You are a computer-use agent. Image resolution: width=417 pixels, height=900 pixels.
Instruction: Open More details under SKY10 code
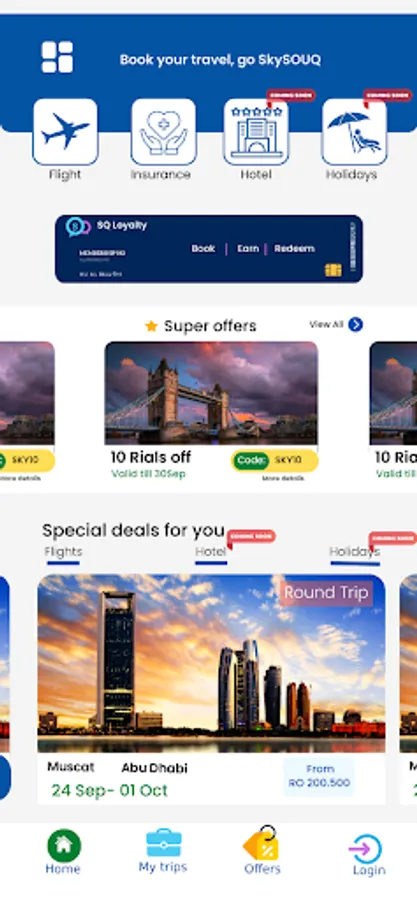pos(283,478)
